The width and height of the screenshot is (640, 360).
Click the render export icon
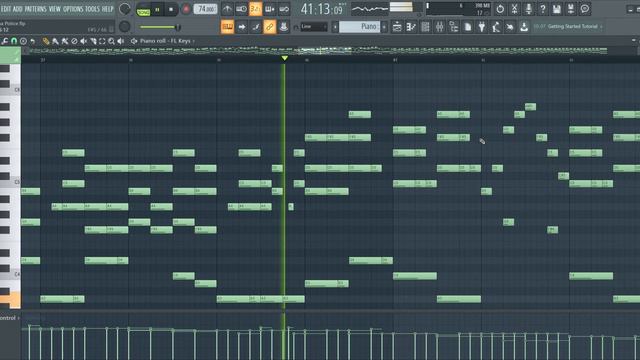571,9
